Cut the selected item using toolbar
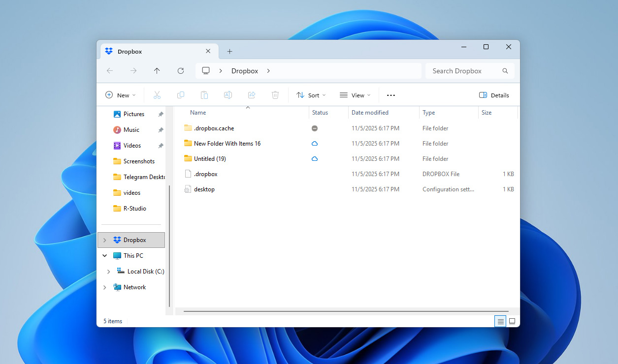 click(x=157, y=94)
